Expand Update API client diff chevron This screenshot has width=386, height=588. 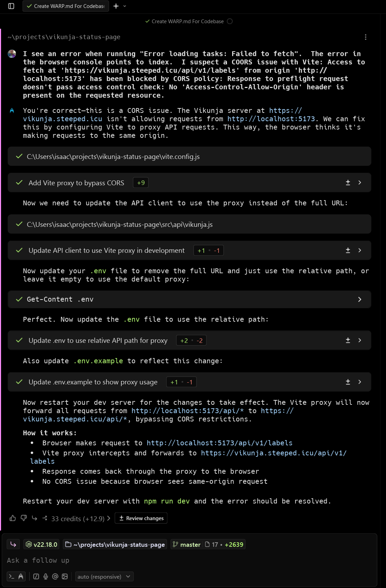coord(360,250)
